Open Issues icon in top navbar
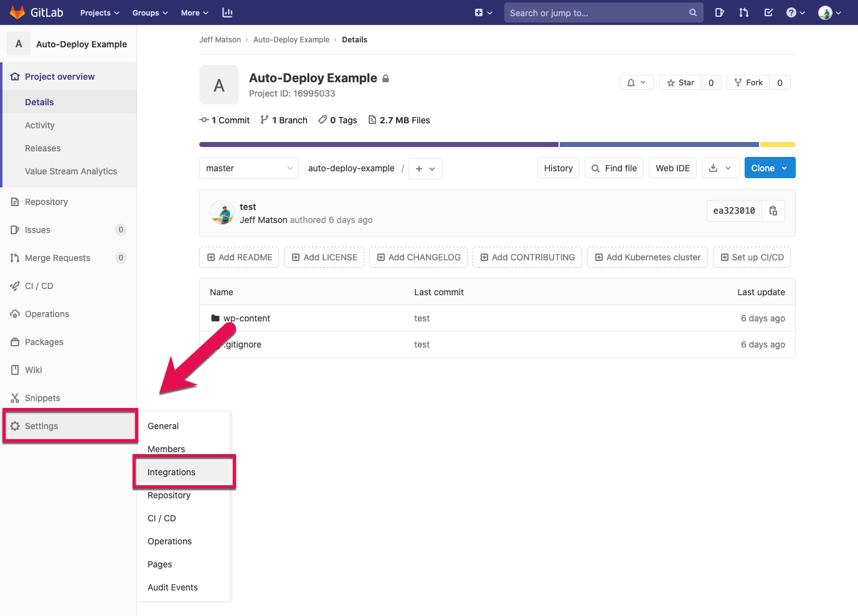Screen dimensions: 858x616 (x=719, y=12)
